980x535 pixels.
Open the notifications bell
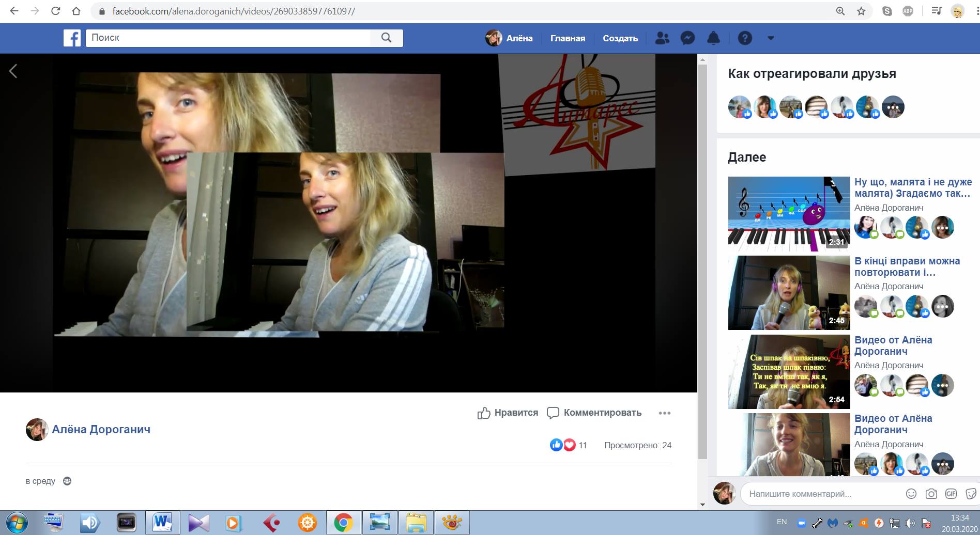pos(713,38)
